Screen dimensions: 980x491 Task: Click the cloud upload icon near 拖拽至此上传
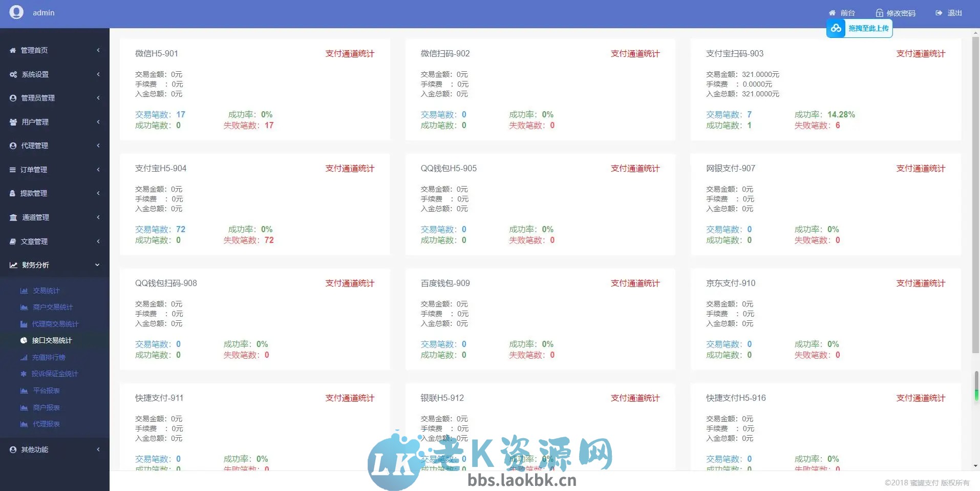coord(836,28)
